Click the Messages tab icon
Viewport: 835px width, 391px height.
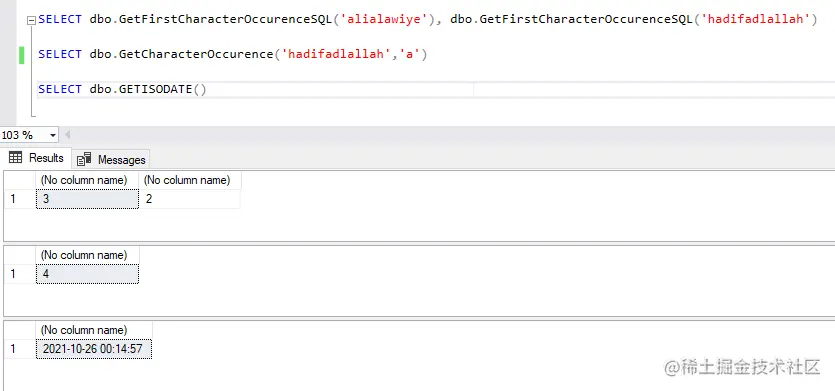coord(84,159)
